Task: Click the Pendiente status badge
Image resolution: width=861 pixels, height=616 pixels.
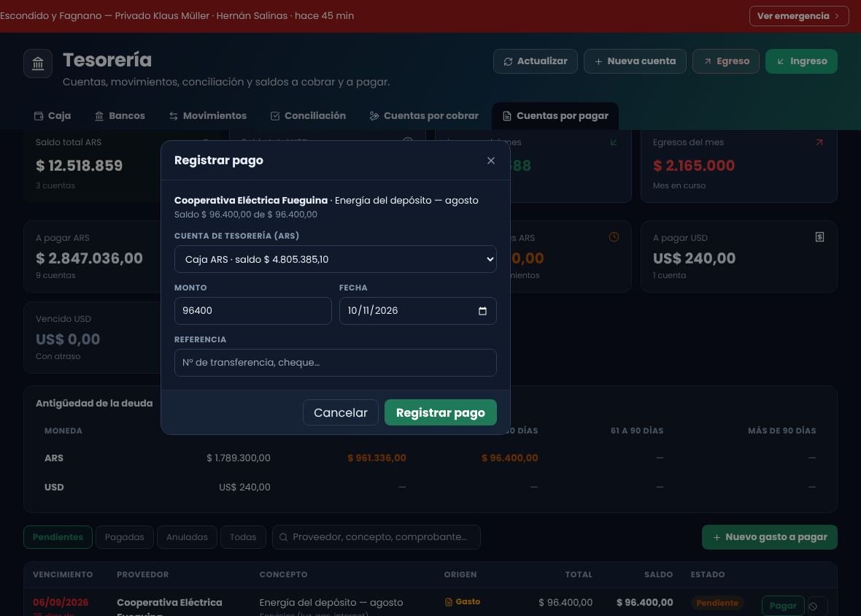Action: [717, 603]
